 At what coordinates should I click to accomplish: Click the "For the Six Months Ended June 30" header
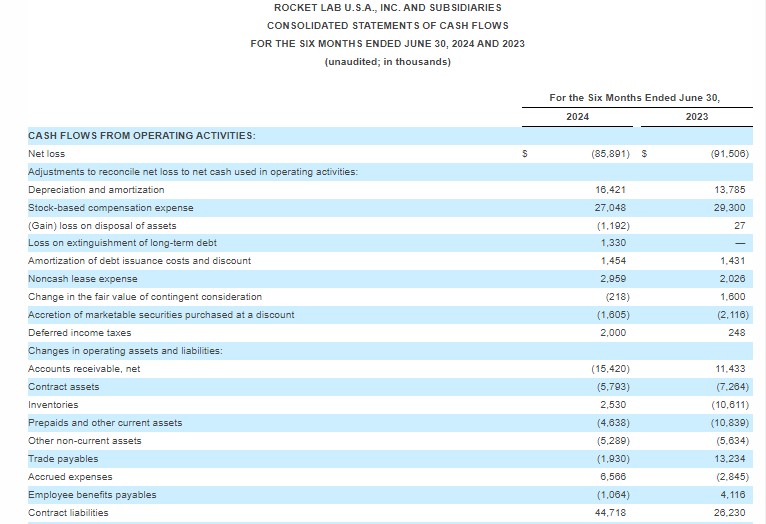pos(634,97)
